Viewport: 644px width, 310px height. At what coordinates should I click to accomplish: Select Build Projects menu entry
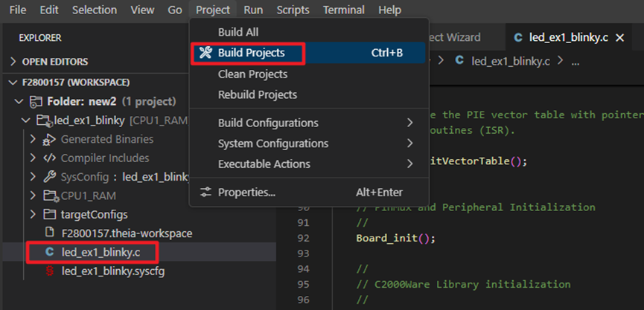[x=309, y=53]
